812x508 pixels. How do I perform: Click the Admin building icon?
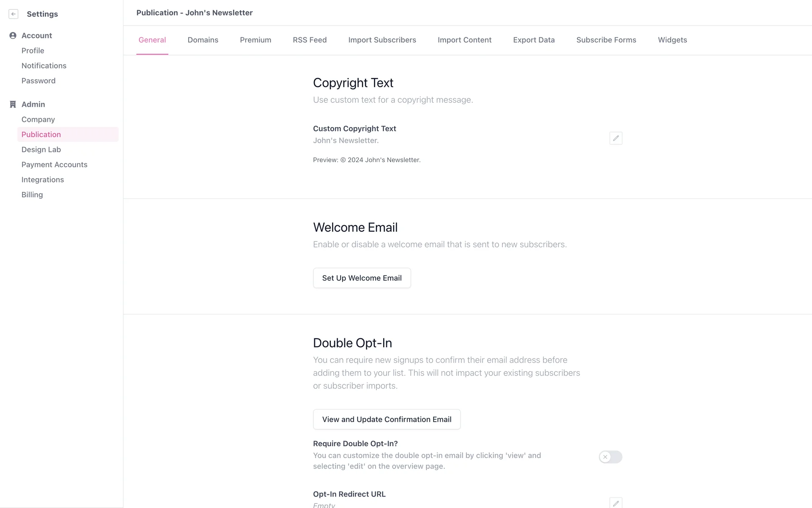(x=13, y=104)
